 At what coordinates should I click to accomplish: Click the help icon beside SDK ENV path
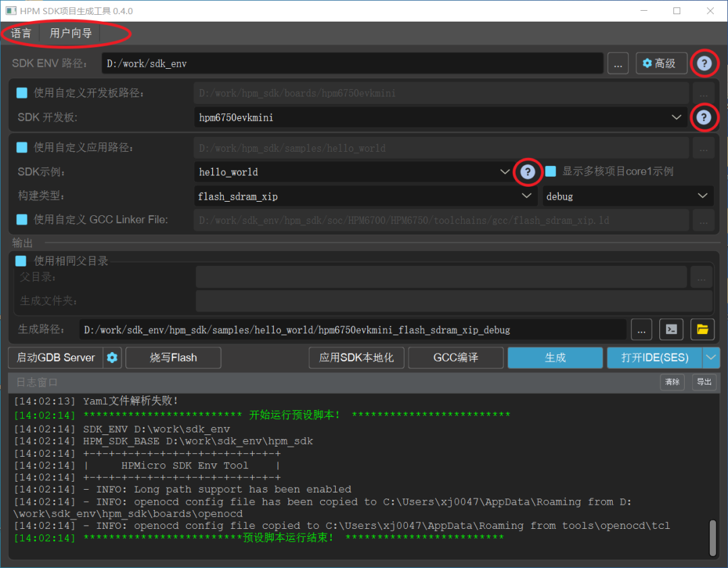[704, 63]
